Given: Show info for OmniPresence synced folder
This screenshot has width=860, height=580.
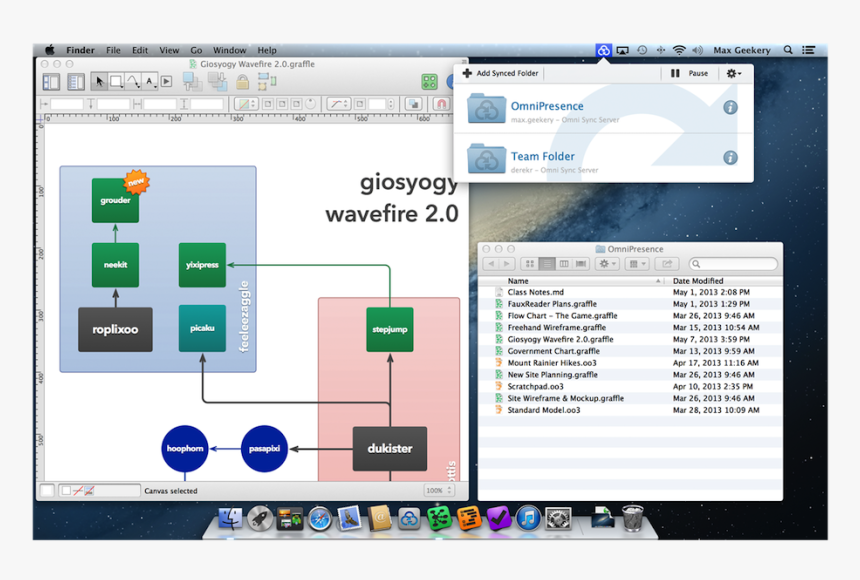Looking at the screenshot, I should coord(730,108).
